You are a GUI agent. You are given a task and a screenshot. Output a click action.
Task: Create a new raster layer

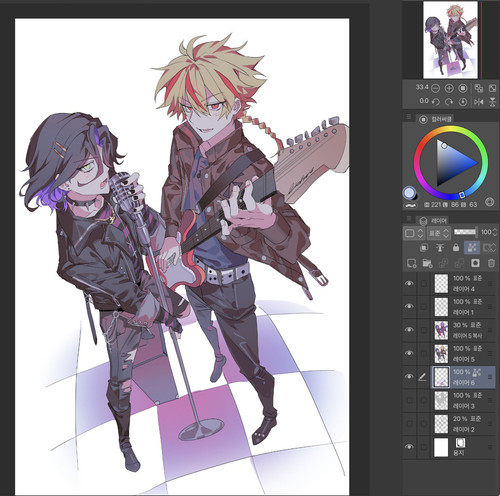pyautogui.click(x=412, y=263)
